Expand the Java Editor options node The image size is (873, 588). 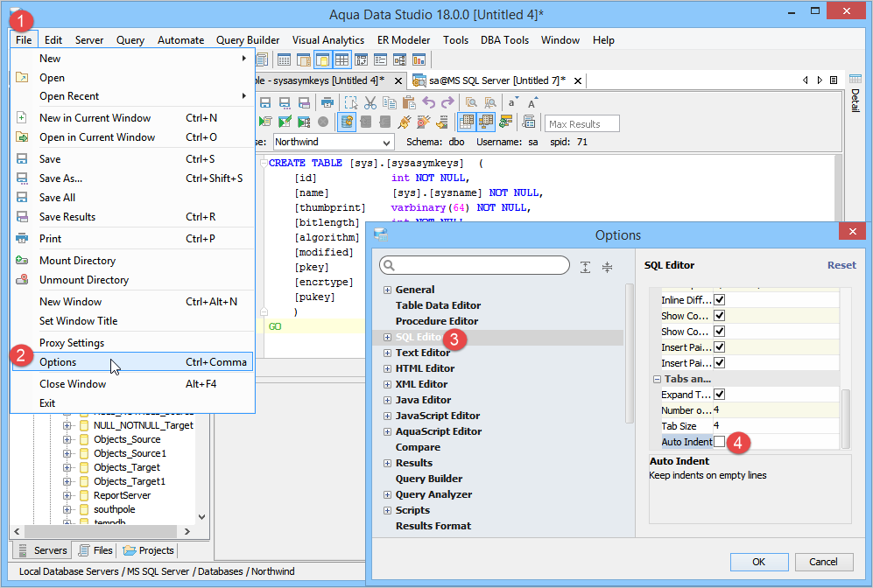pos(387,400)
